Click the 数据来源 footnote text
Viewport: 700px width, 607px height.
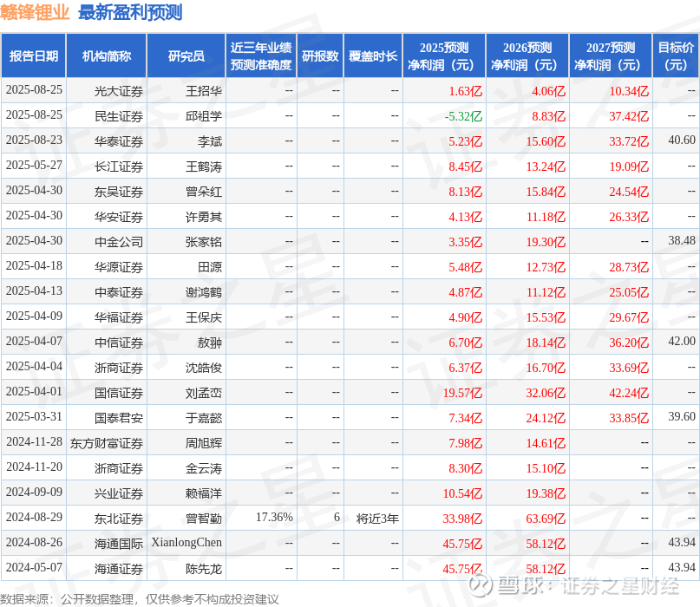tap(140, 599)
